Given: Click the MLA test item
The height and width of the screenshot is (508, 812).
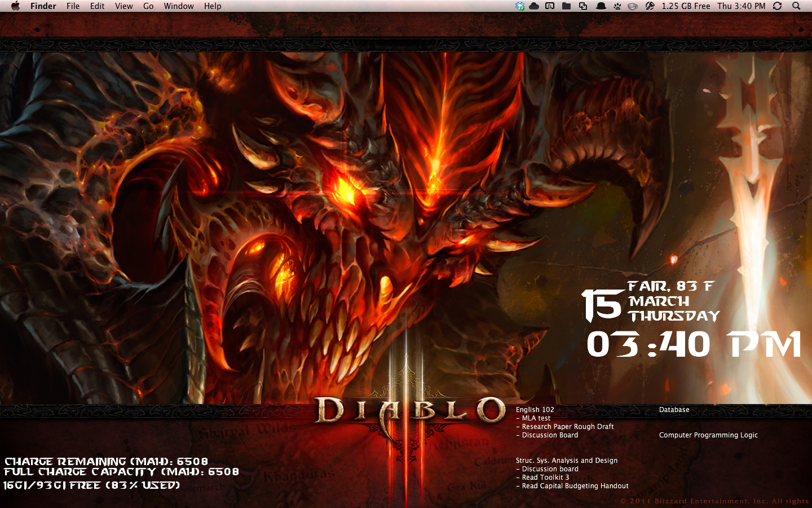Looking at the screenshot, I should (x=533, y=418).
